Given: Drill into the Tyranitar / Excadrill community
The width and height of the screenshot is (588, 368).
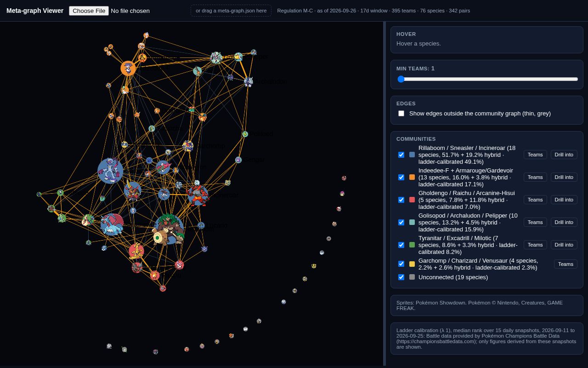Looking at the screenshot, I should [x=564, y=245].
